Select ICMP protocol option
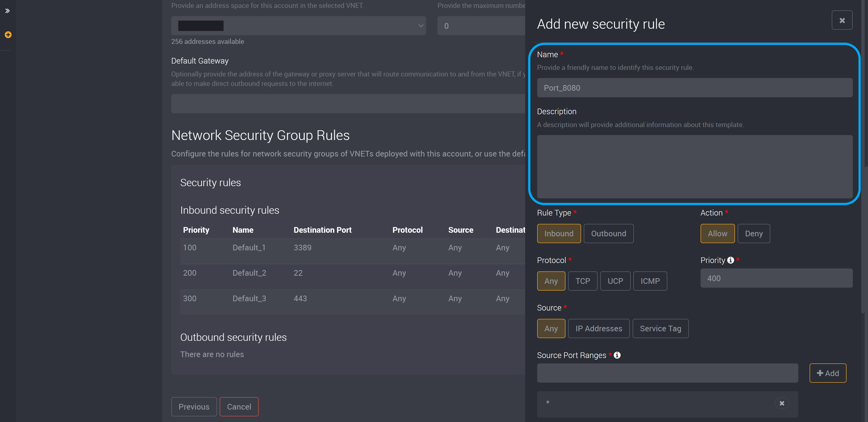868x422 pixels. (650, 280)
